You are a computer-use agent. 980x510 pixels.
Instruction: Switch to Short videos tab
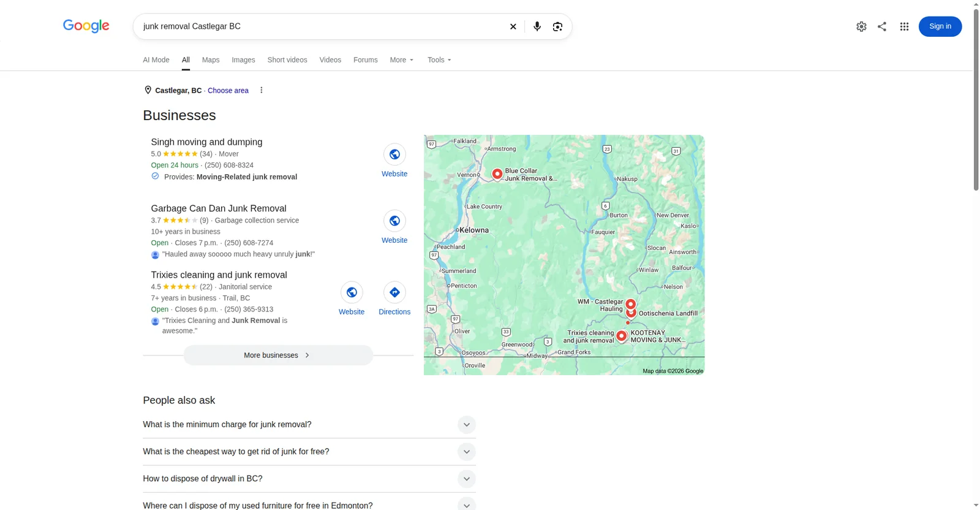click(x=287, y=60)
